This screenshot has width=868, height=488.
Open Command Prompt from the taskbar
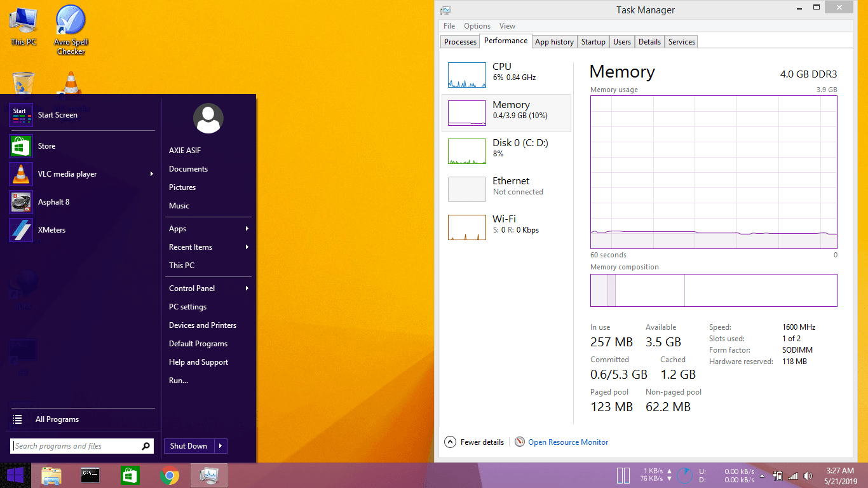[x=91, y=475]
